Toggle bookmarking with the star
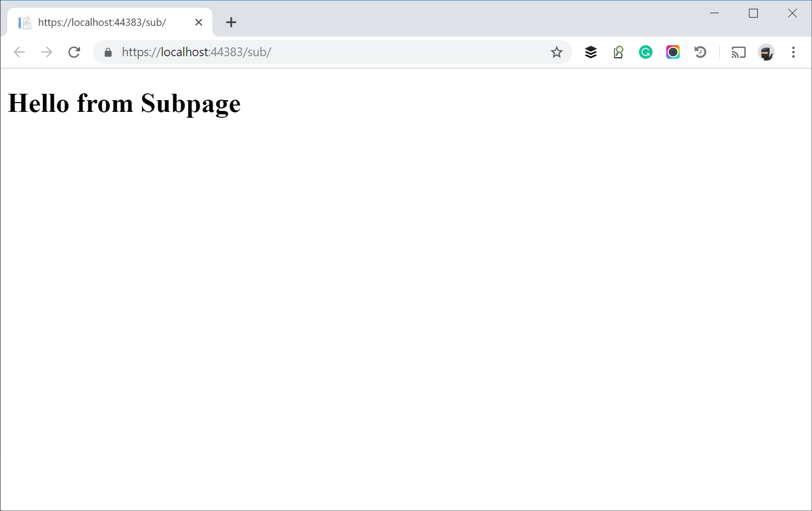Viewport: 812px width, 511px height. coord(556,52)
